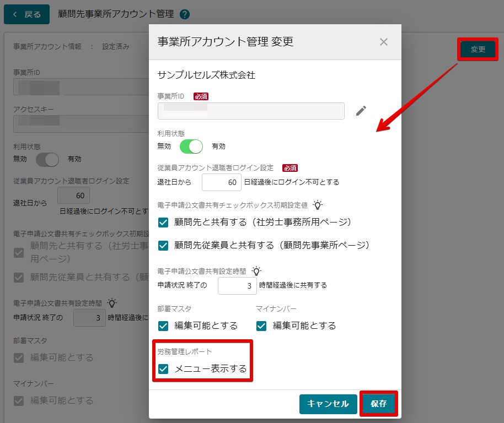This screenshot has width=504, height=423.
Task: Click lightbulb hint next to チェックボックス初期設定値 in dialog
Action: click(x=318, y=205)
